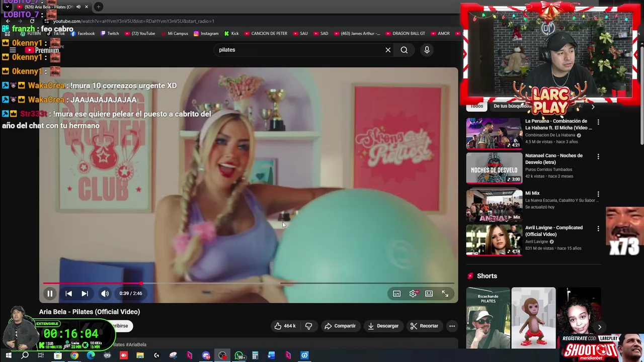
Task: Show more filter chips with right arrow
Action: [x=593, y=107]
